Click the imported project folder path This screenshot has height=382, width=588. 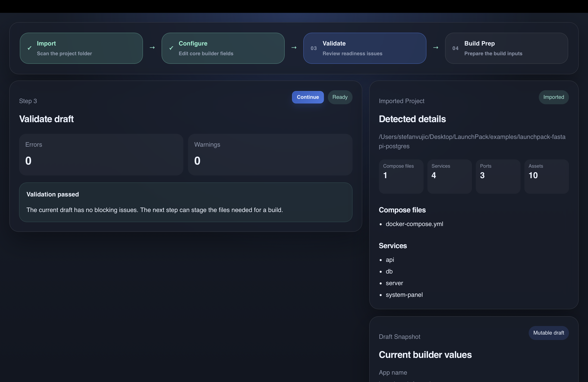click(472, 141)
